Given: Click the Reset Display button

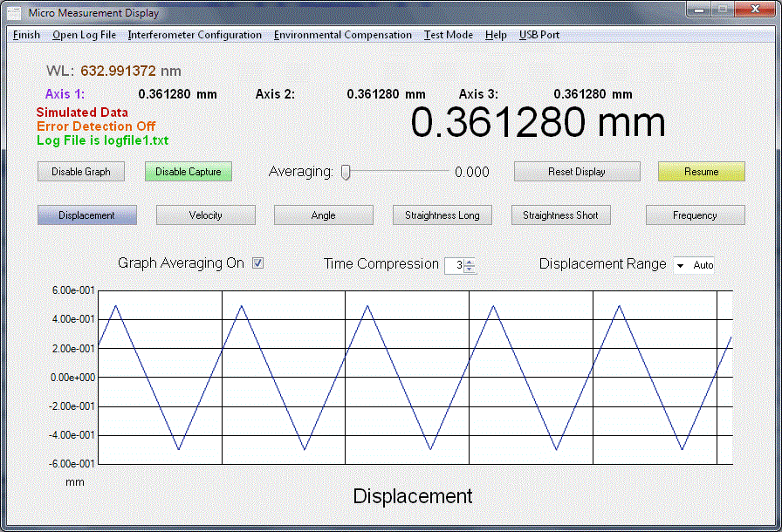Looking at the screenshot, I should (577, 172).
